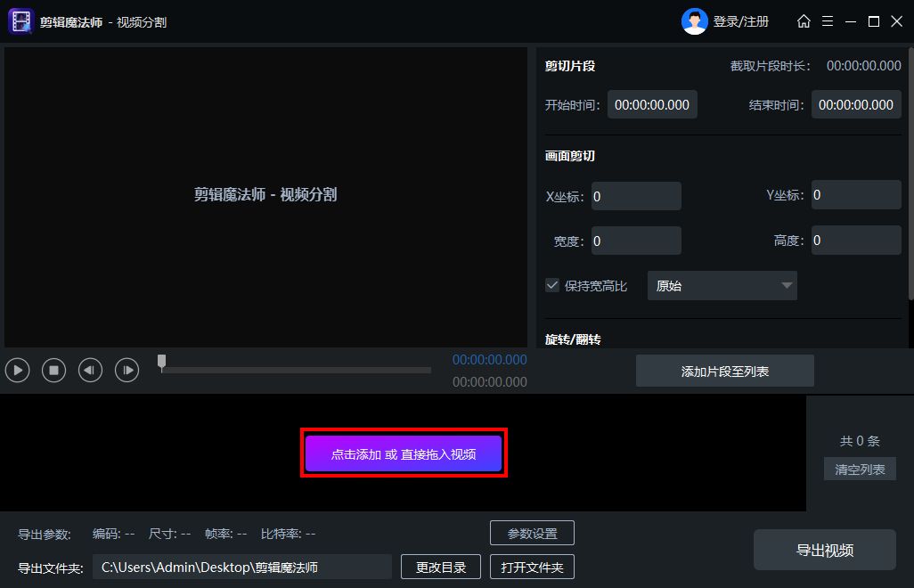Click the 宽度 width input field

click(x=636, y=241)
